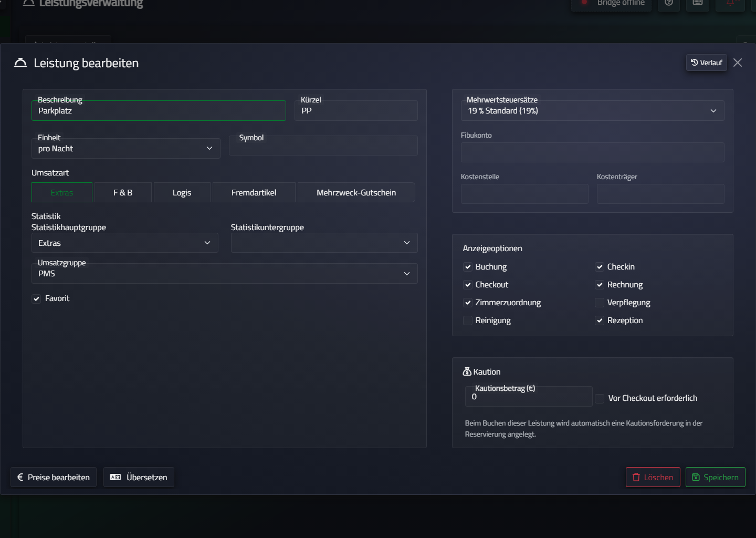Open the Übersetzen translation button
Screen dimensions: 756x538
139,477
